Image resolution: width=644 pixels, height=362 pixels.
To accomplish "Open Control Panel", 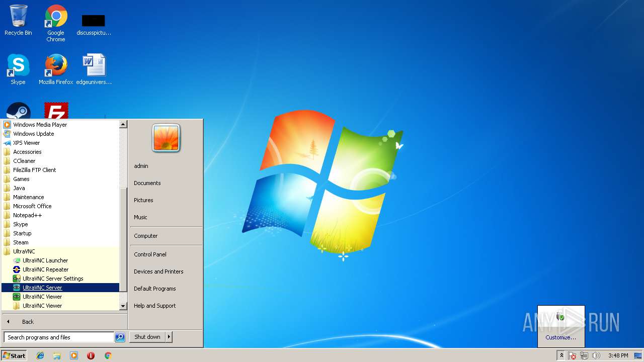I will pyautogui.click(x=166, y=254).
